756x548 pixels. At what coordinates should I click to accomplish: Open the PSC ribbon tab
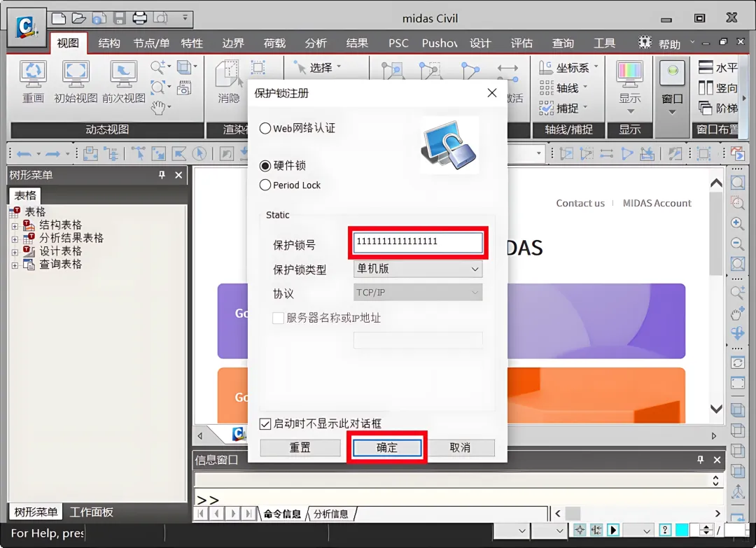(398, 43)
